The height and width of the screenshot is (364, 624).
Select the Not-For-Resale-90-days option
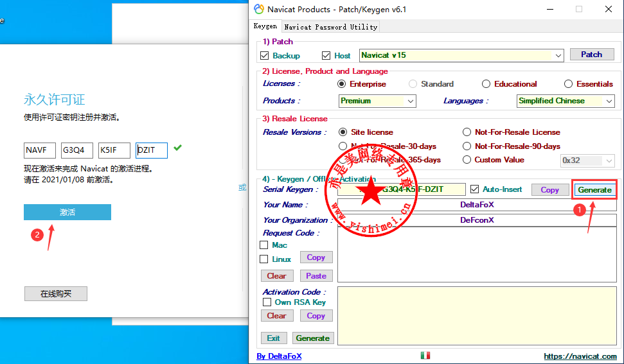467,146
